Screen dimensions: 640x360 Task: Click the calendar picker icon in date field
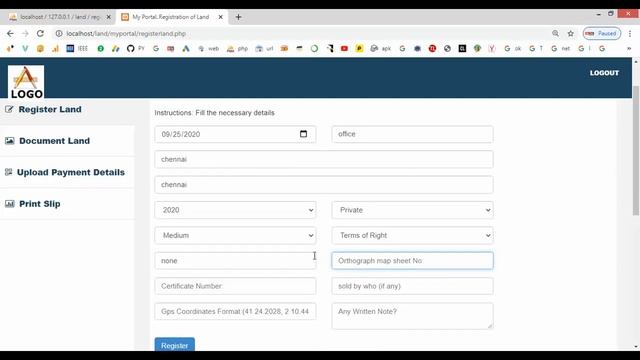(x=303, y=134)
